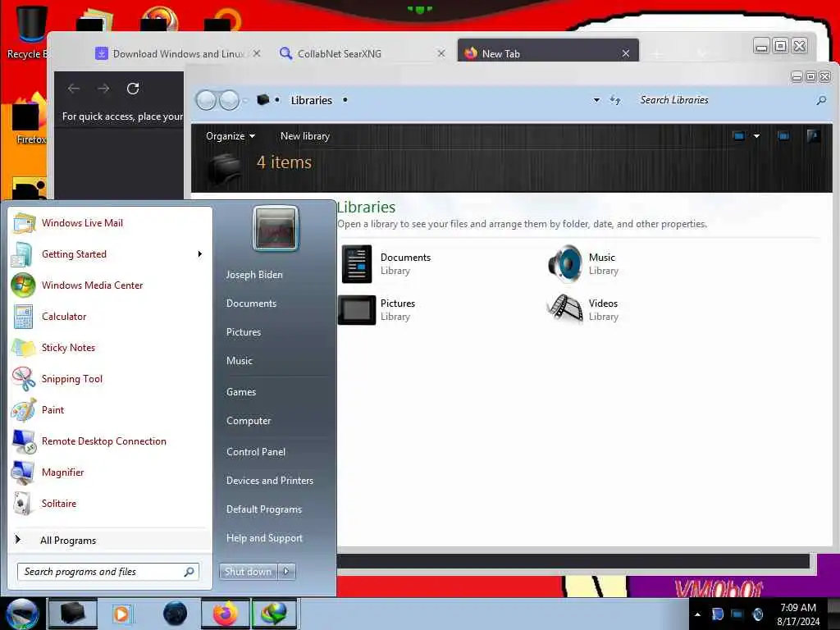This screenshot has width=840, height=630.
Task: Open the Music library
Action: pos(583,263)
